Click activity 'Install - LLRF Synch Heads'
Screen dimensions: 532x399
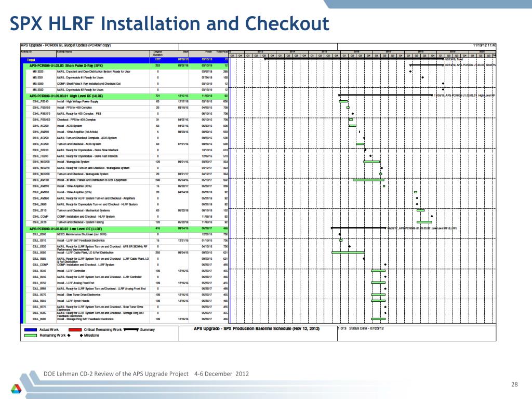[x=73, y=301]
